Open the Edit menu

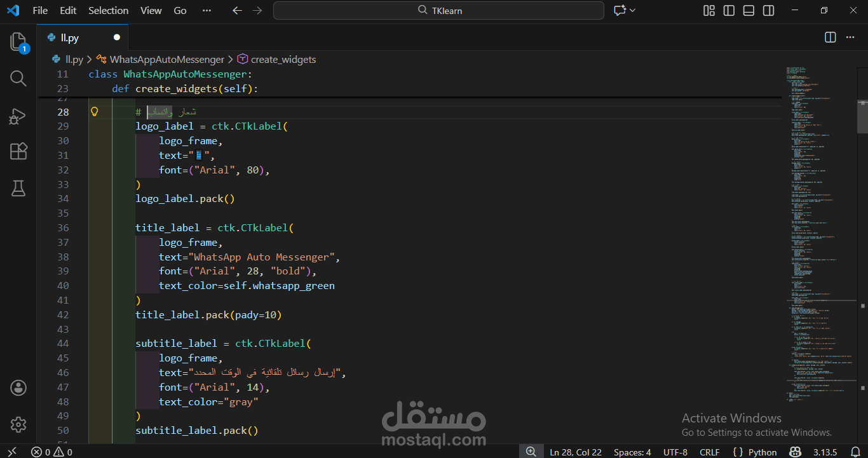68,10
